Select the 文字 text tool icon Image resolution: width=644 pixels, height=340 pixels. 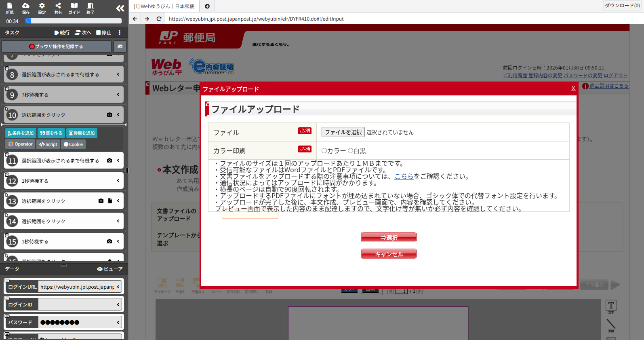pos(611,307)
